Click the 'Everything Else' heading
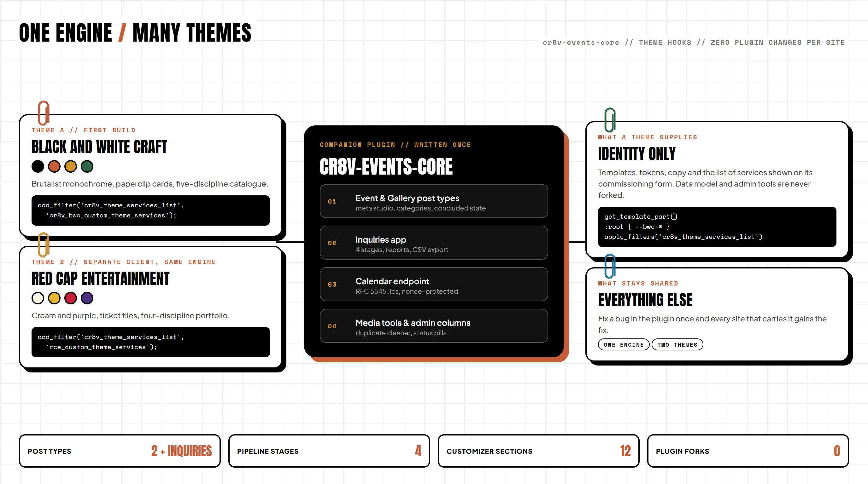Viewport: 868px width, 484px height. pyautogui.click(x=645, y=300)
